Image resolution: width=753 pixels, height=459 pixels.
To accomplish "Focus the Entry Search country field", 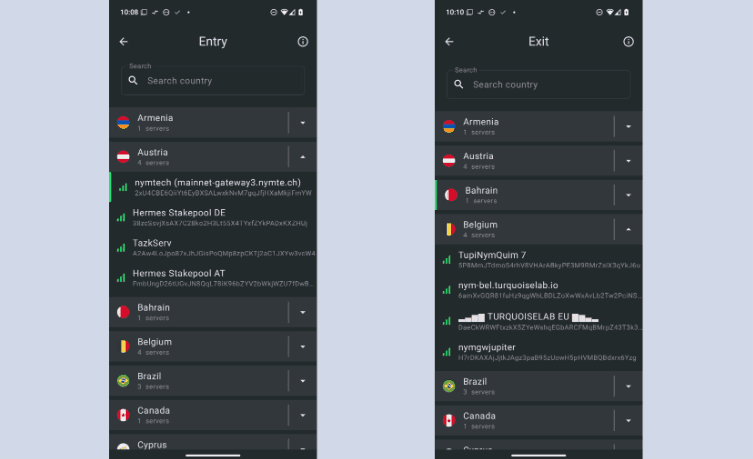I will pos(213,81).
